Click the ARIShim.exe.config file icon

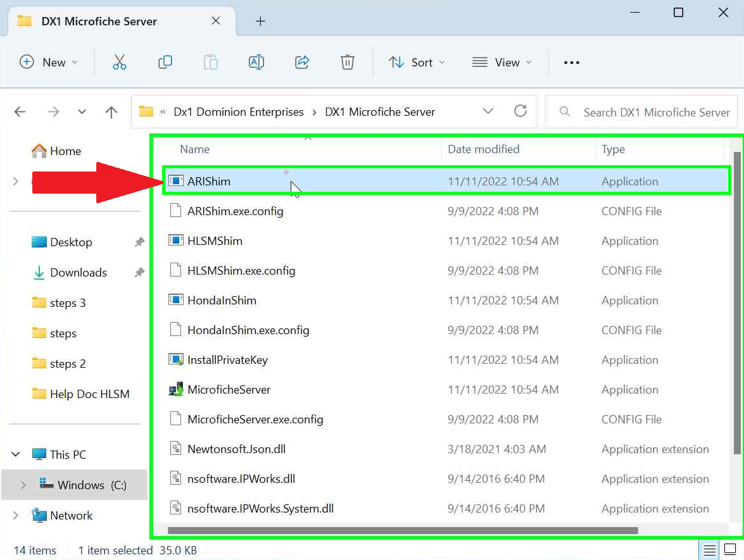176,211
